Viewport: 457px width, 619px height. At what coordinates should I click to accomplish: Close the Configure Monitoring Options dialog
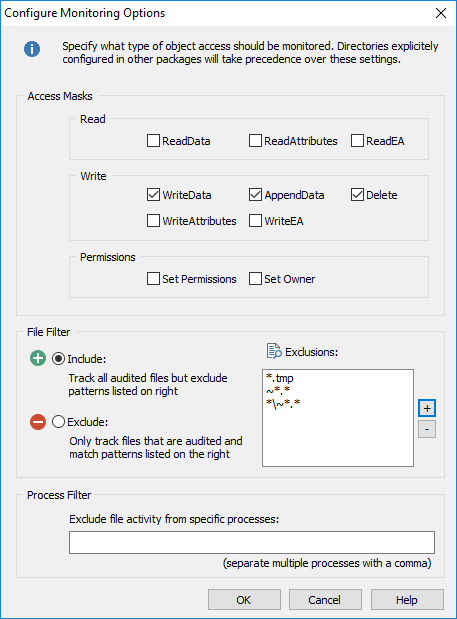[441, 13]
